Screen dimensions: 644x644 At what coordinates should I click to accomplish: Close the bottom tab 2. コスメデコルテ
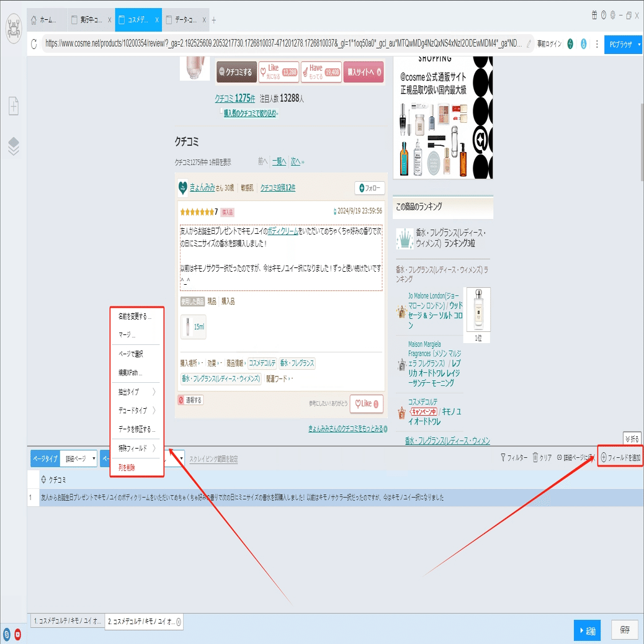tap(179, 622)
